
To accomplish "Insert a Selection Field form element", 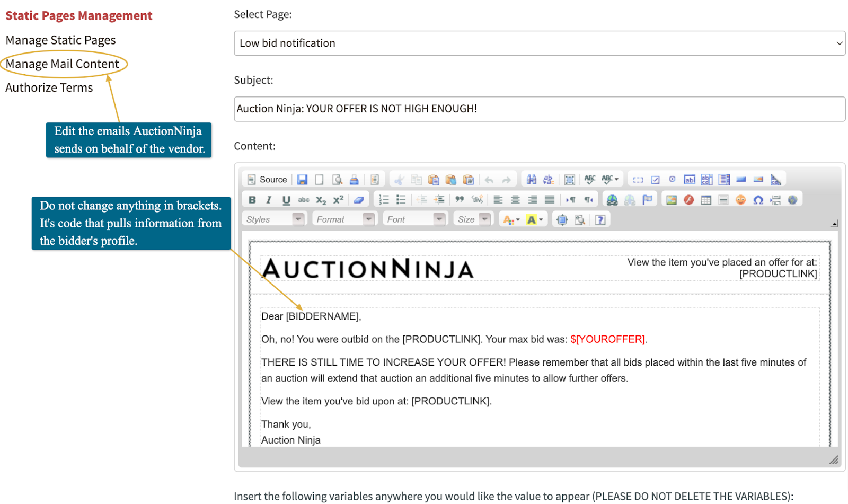I will (x=725, y=180).
